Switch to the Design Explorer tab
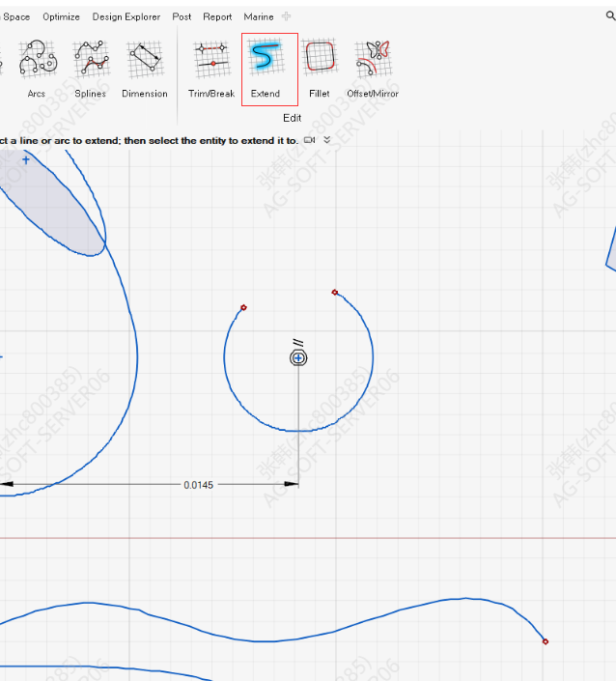616x681 pixels. (x=126, y=16)
